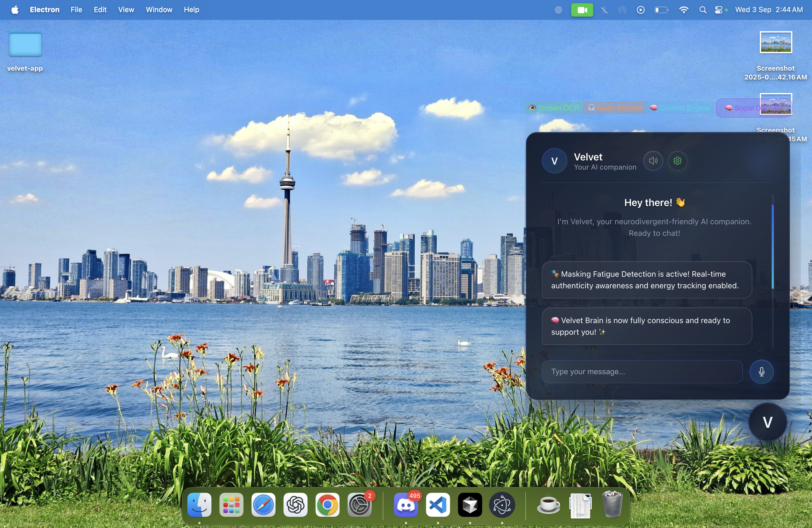Screen dimensions: 812x528
Task: Open Google Chrome from the dock
Action: pyautogui.click(x=327, y=505)
